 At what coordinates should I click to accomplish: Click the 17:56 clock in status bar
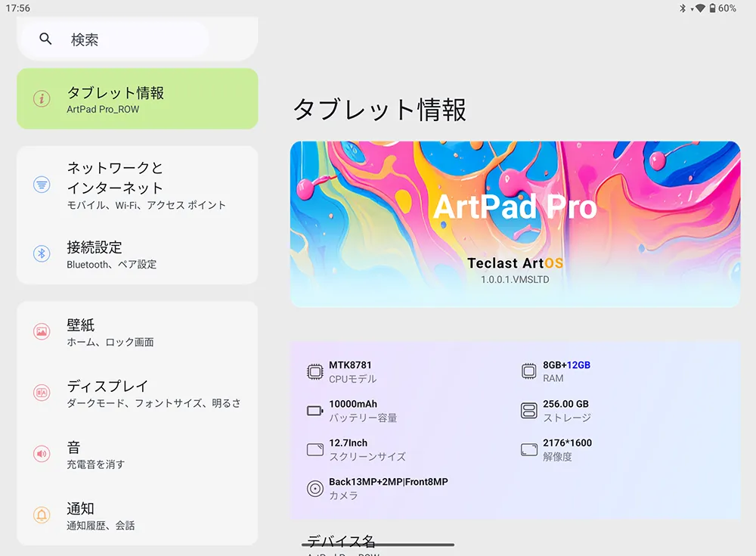point(18,8)
